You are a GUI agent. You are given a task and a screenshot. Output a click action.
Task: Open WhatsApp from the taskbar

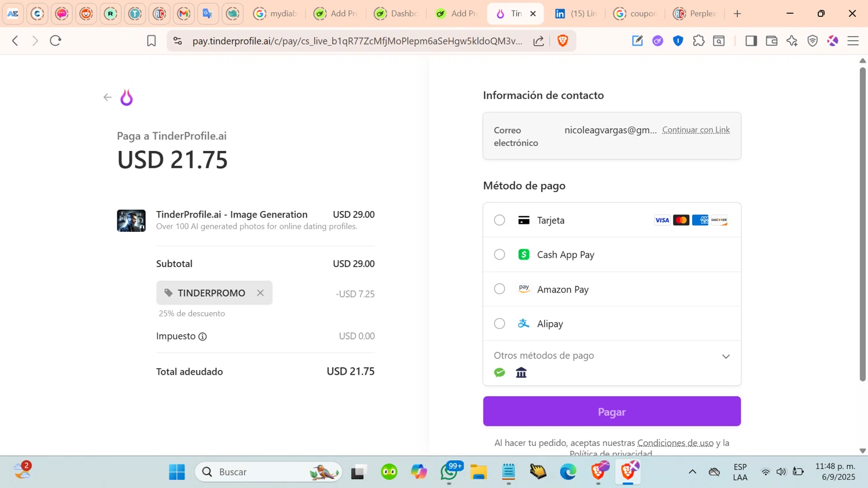coord(450,472)
